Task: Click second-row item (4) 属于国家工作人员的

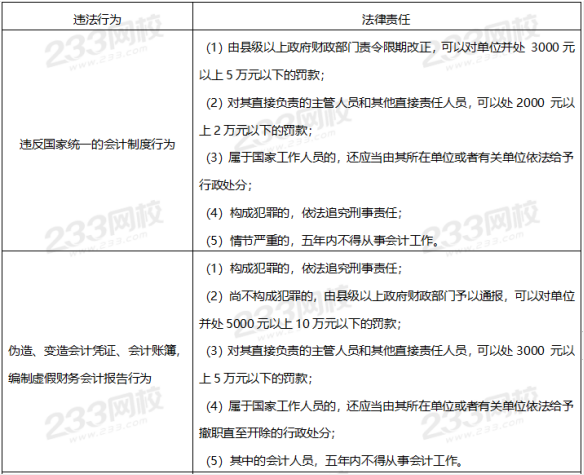Action: click(390, 406)
